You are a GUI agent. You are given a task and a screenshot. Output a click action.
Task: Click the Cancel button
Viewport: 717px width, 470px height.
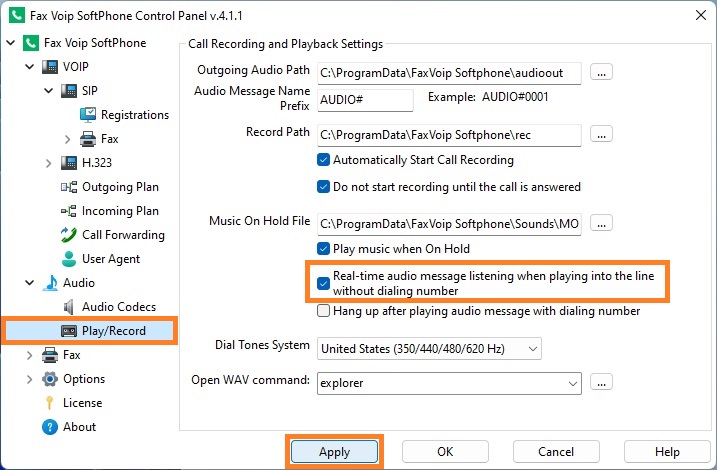[x=556, y=452]
